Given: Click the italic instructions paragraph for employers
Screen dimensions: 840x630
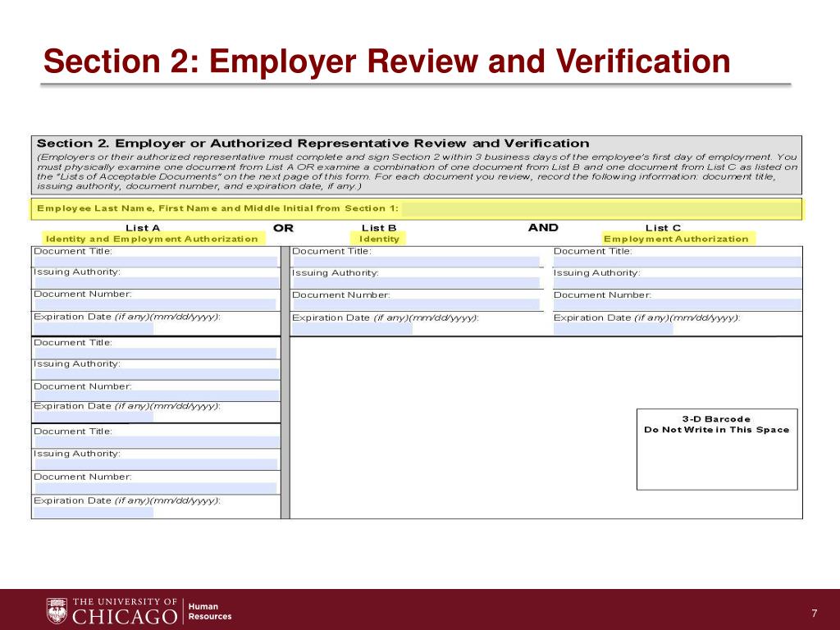Looking at the screenshot, I should click(417, 171).
